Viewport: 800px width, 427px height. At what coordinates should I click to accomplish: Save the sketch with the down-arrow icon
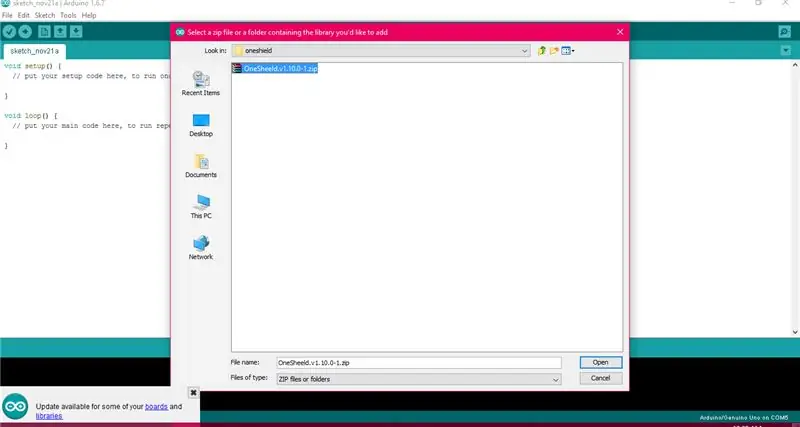(x=76, y=32)
